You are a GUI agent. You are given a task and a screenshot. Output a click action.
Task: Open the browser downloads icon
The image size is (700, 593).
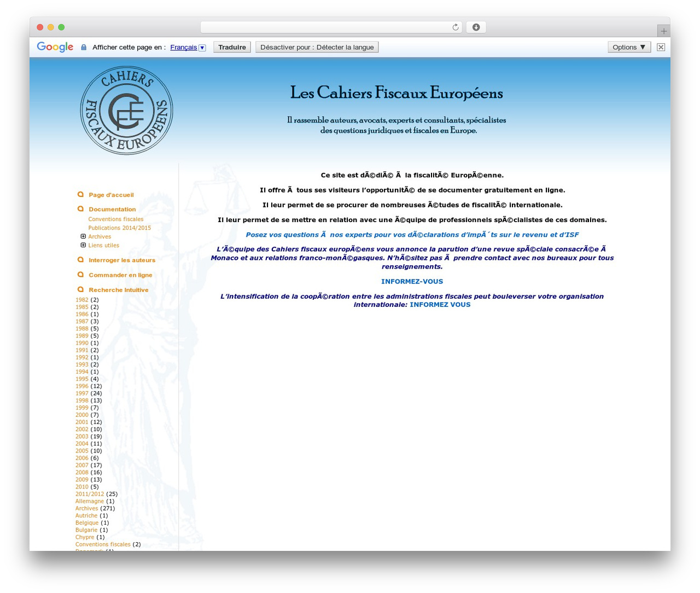[x=476, y=27]
